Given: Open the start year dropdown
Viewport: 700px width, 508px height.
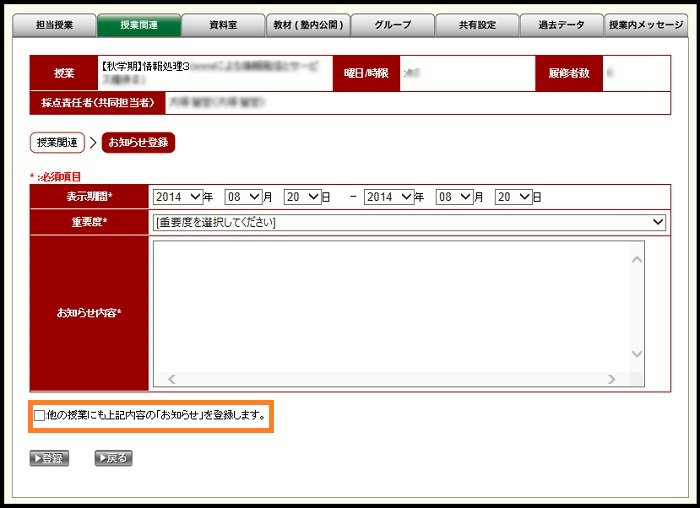Looking at the screenshot, I should pos(178,197).
